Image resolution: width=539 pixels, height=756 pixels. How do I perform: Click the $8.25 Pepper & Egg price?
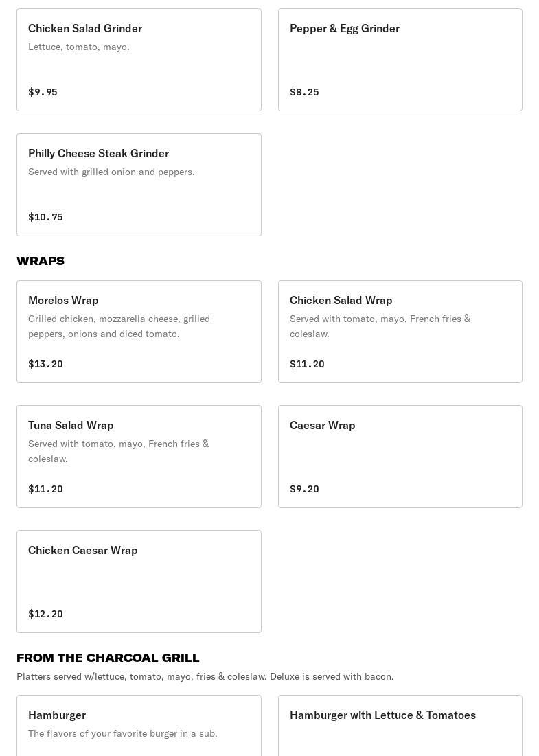click(304, 92)
